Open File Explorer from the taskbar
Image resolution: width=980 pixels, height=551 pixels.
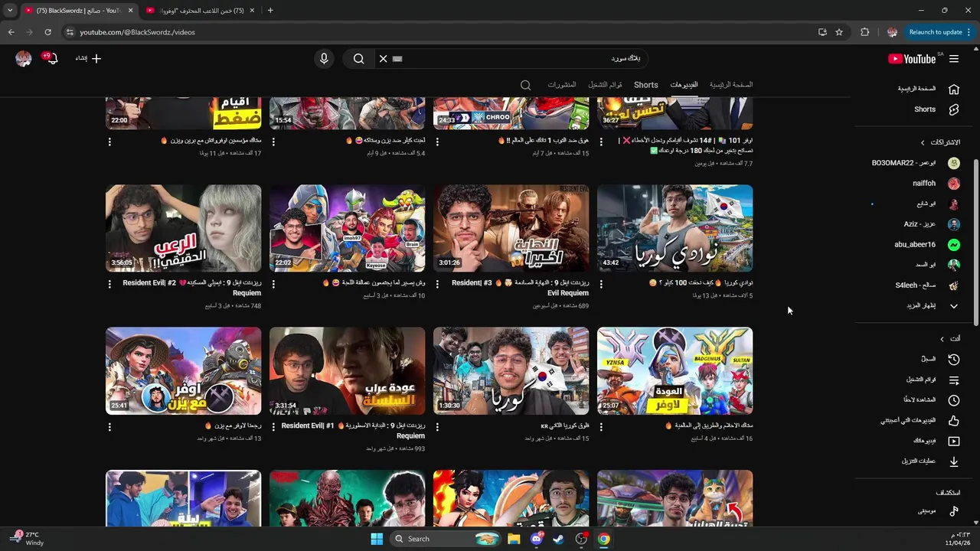(514, 539)
